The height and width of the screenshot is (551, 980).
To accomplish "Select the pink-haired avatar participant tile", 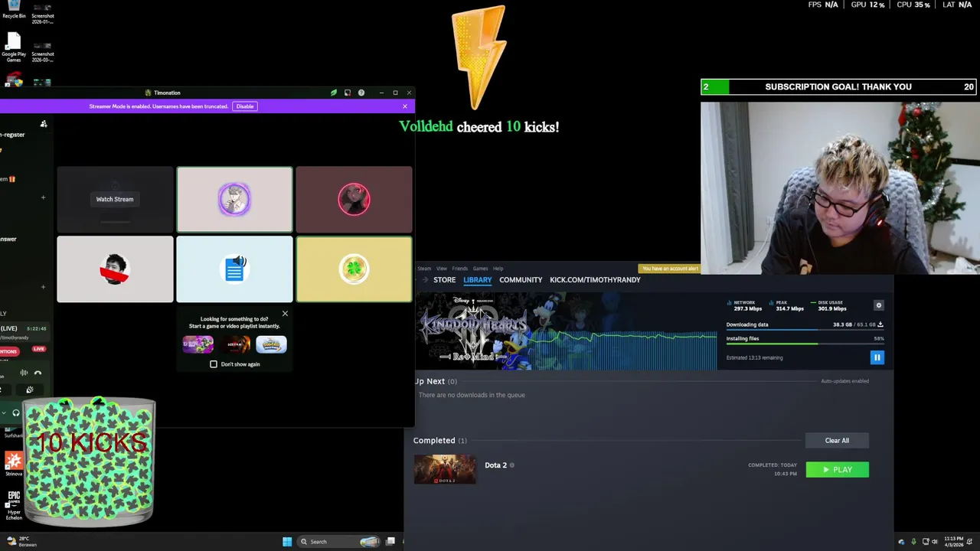I will tap(354, 199).
